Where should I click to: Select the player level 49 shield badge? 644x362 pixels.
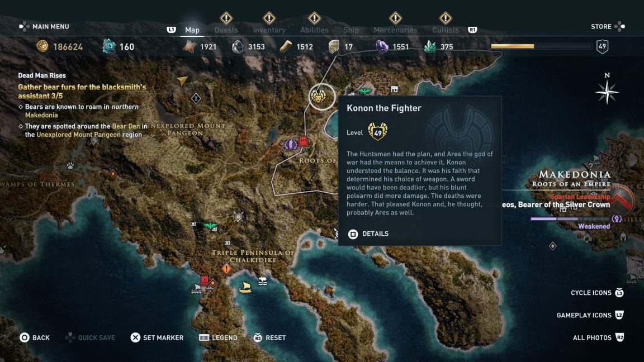[x=602, y=46]
